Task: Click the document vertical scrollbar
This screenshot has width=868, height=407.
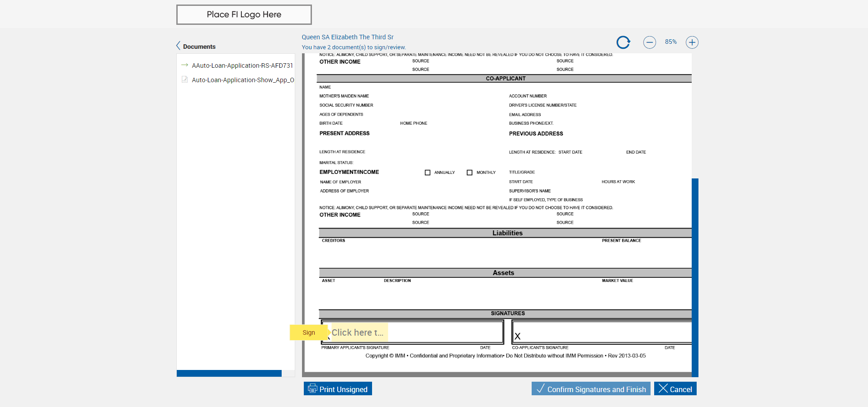Action: click(695, 277)
